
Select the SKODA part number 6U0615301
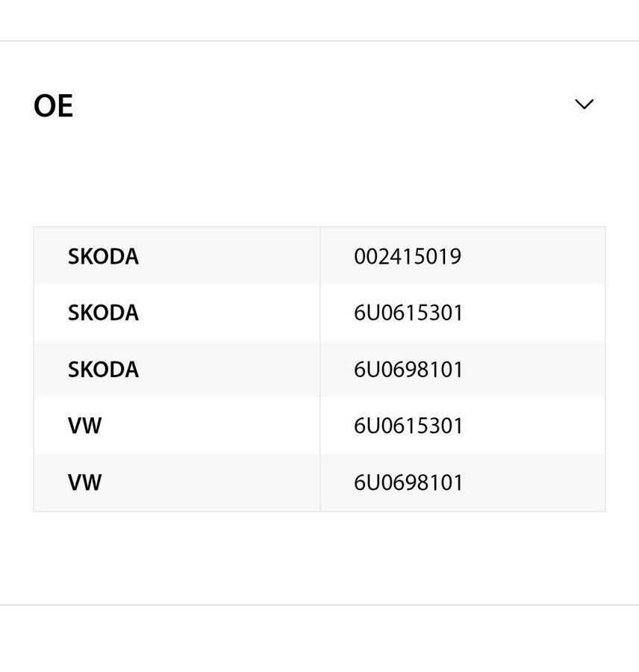tap(408, 312)
